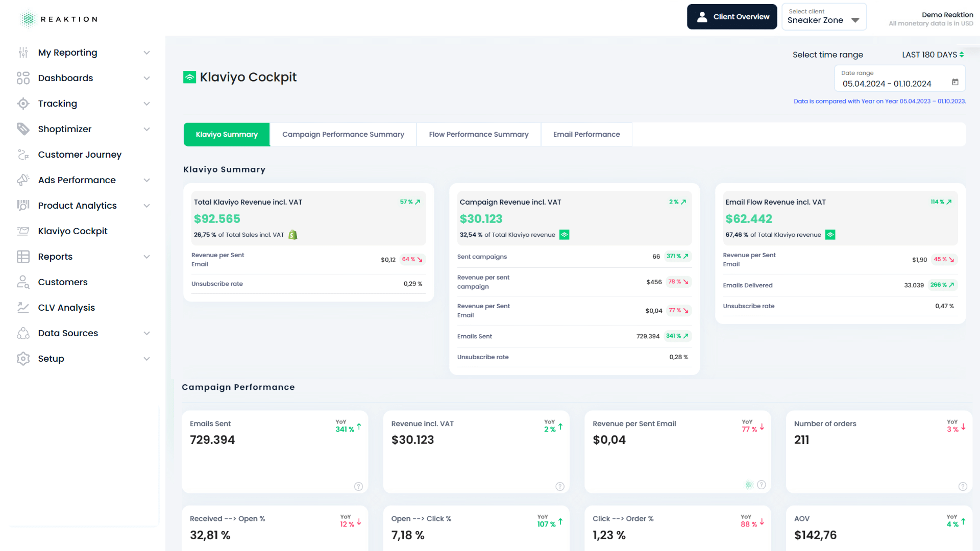Switch to Campaign Performance Summary tab
Screen dimensions: 980x551
pos(343,134)
